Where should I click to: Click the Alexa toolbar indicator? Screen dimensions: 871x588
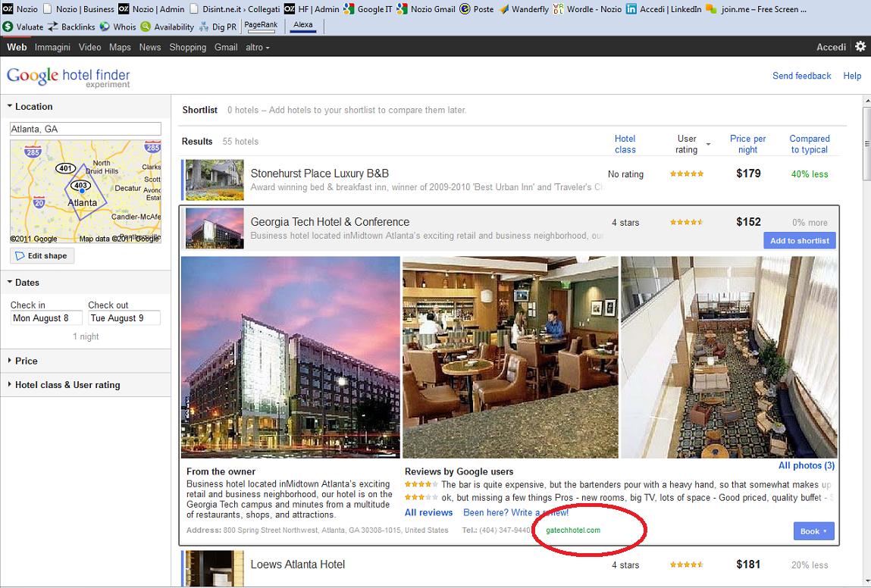tap(302, 26)
